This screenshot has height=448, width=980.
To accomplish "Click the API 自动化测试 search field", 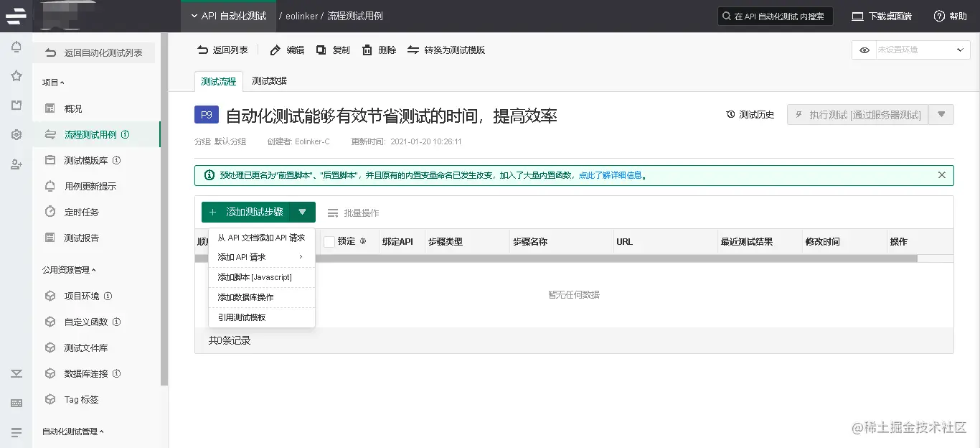I will pos(776,16).
